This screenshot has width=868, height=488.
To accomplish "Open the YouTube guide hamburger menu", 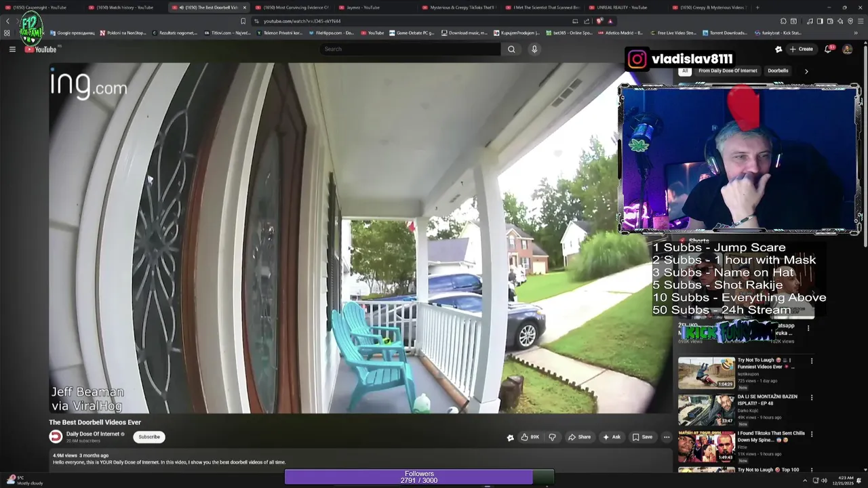I will 12,49.
